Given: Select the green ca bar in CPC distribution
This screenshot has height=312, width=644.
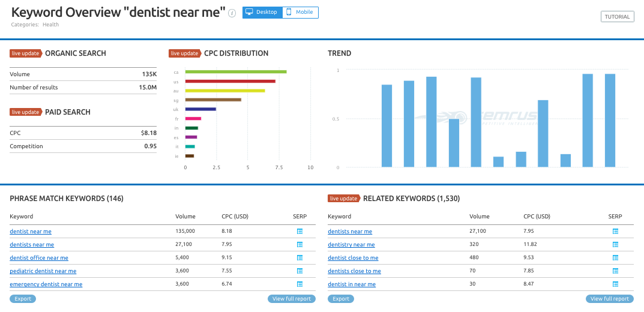Looking at the screenshot, I should tap(236, 72).
